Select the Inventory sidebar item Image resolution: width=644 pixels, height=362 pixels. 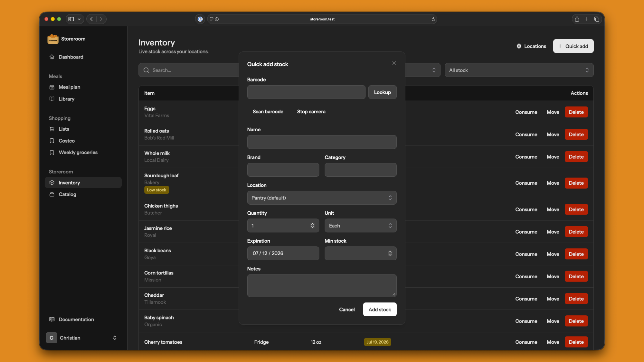pos(83,182)
